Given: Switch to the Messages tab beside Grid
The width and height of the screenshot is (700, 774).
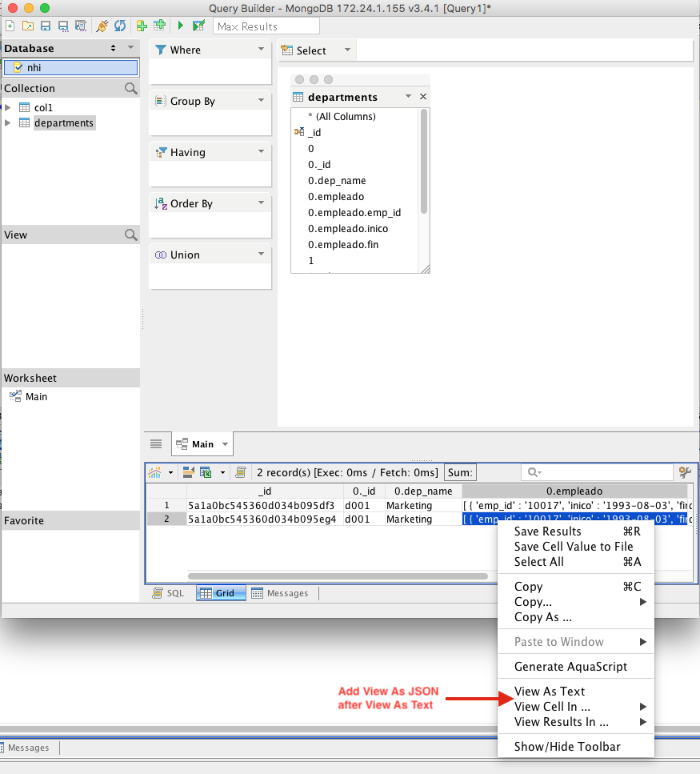Looking at the screenshot, I should pos(280,593).
